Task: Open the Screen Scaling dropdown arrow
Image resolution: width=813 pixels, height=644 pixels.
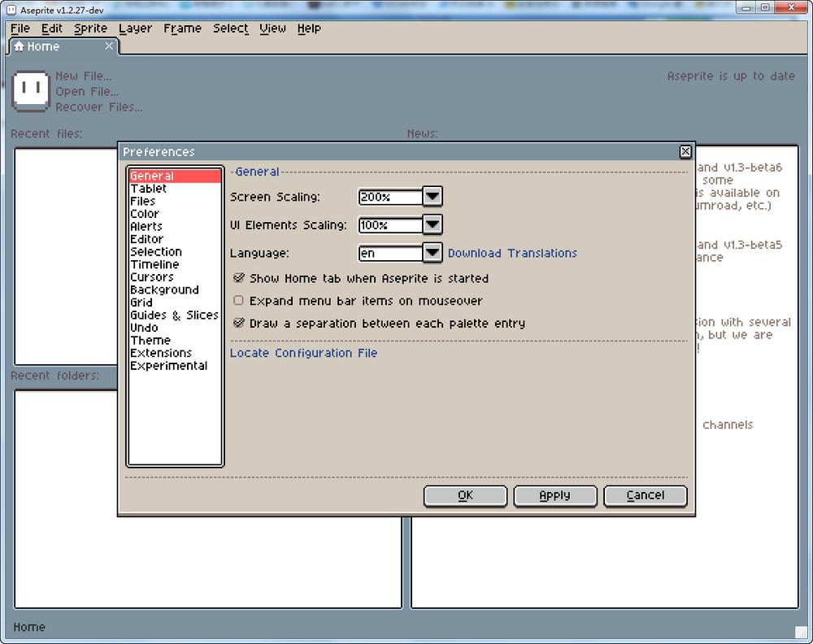Action: 433,197
